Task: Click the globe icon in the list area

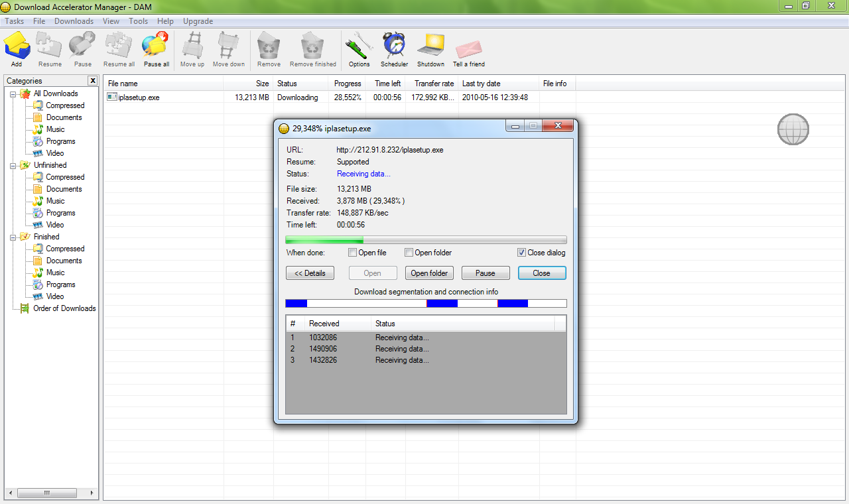Action: (793, 129)
